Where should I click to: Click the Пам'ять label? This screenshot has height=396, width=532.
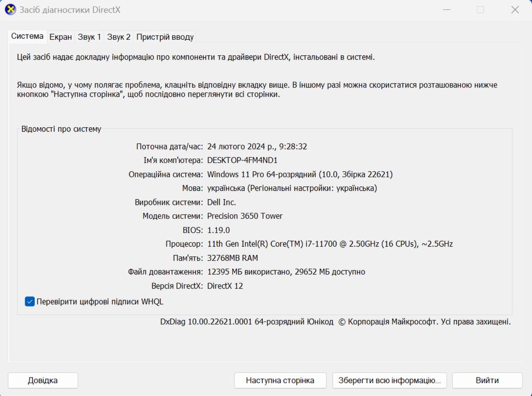(x=188, y=258)
